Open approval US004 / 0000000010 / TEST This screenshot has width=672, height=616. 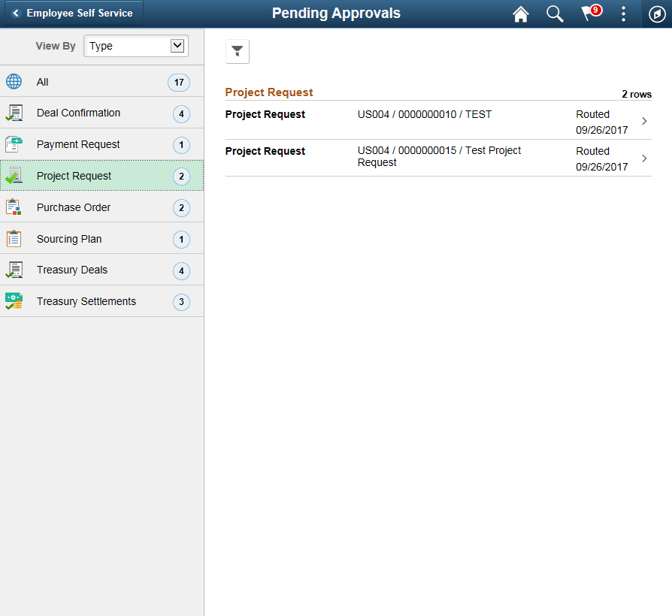(425, 114)
